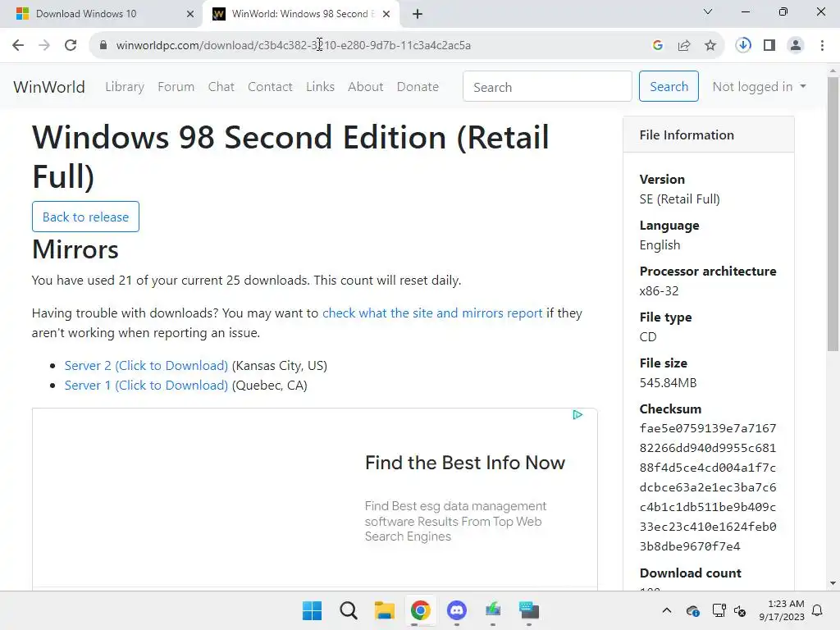The width and height of the screenshot is (840, 630).
Task: Click the page vertical scrollbar thumb
Action: [x=833, y=214]
